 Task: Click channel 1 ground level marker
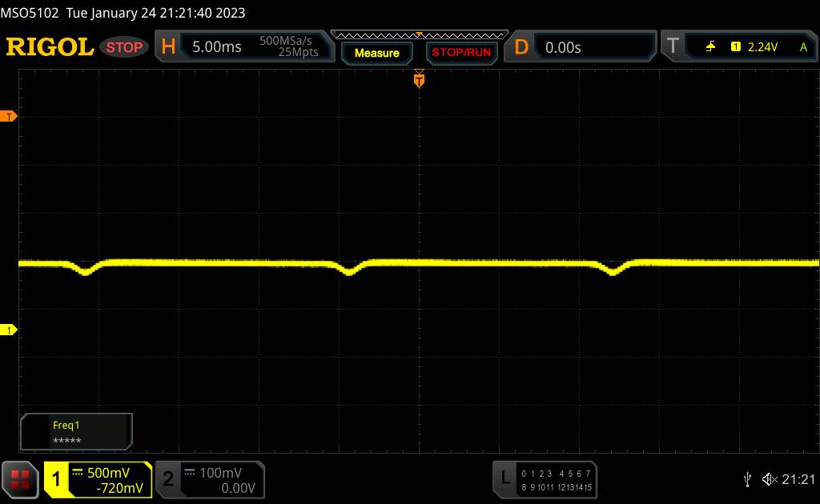click(8, 330)
